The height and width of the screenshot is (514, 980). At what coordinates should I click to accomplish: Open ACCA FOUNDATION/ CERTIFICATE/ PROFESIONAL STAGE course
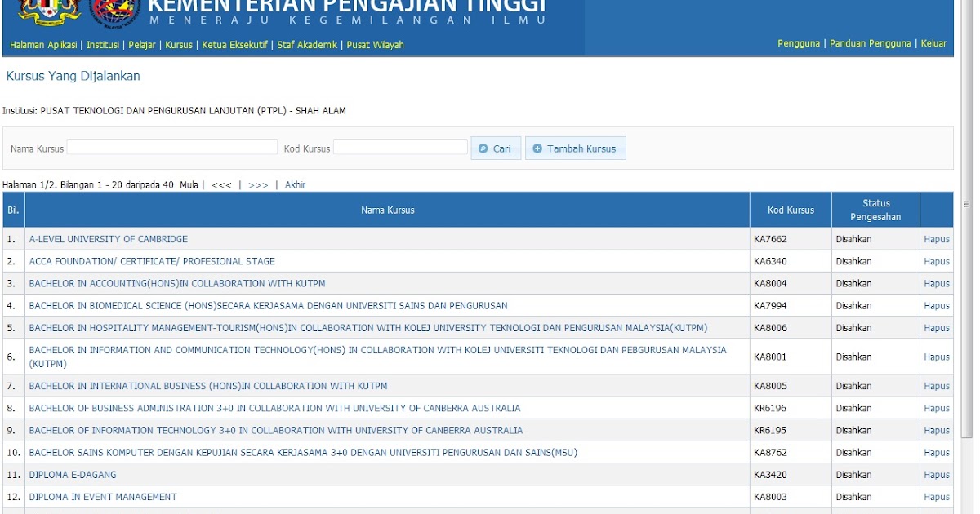(x=152, y=262)
